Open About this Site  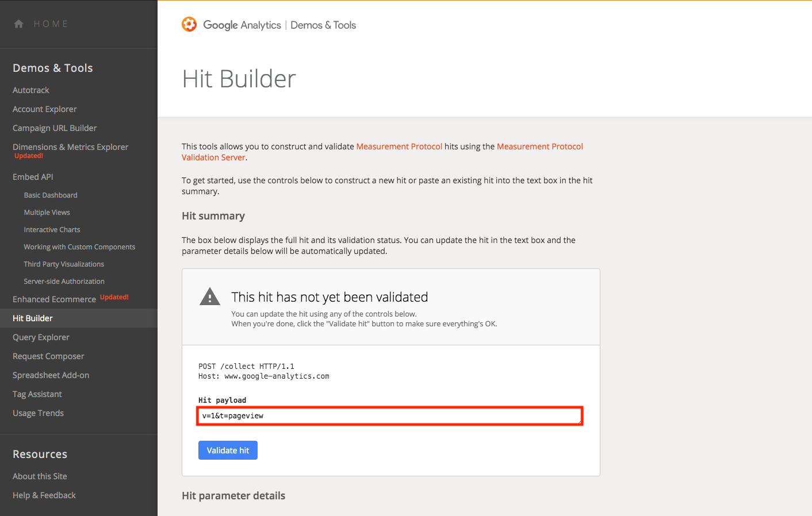tap(40, 476)
